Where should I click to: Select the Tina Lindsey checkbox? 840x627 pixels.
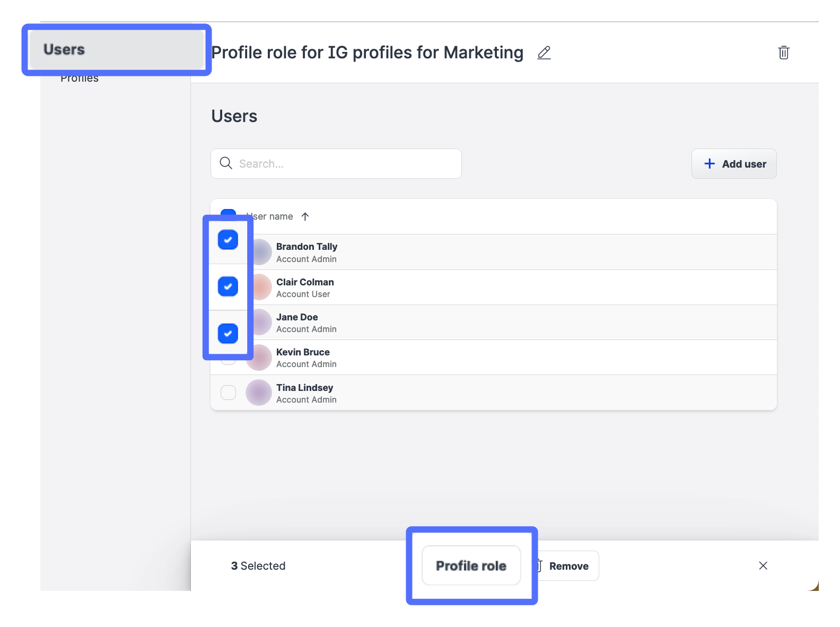(x=228, y=393)
